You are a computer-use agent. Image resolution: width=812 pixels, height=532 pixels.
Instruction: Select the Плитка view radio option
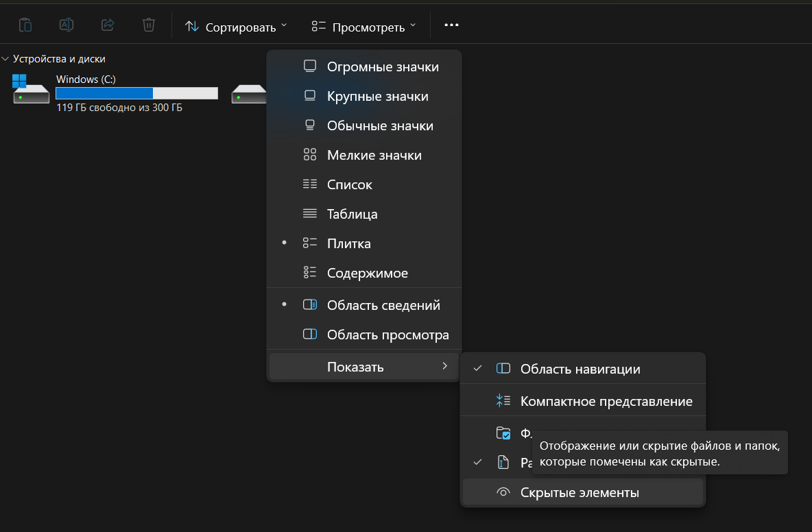coord(348,243)
